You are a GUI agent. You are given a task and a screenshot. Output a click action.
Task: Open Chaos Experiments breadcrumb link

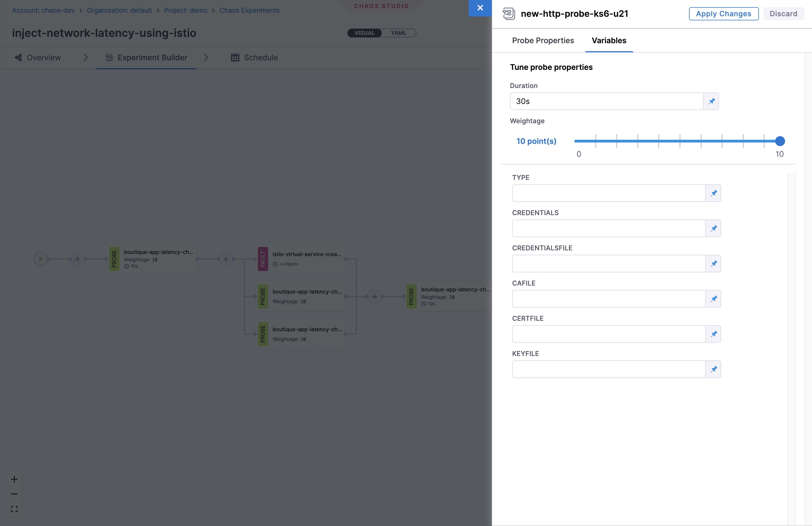[x=249, y=10]
